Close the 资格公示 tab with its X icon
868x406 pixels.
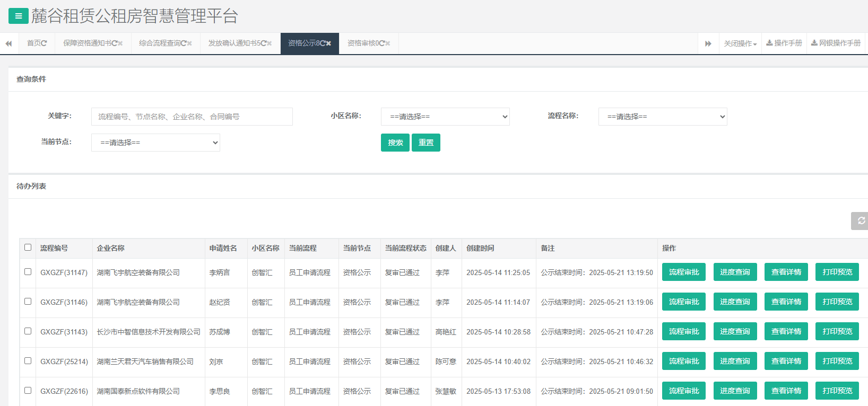pos(328,43)
